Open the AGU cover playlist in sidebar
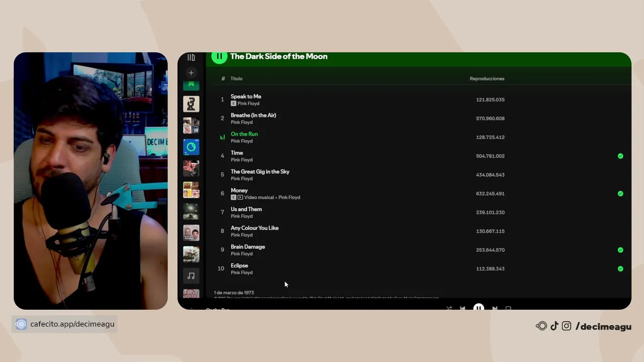 [191, 104]
